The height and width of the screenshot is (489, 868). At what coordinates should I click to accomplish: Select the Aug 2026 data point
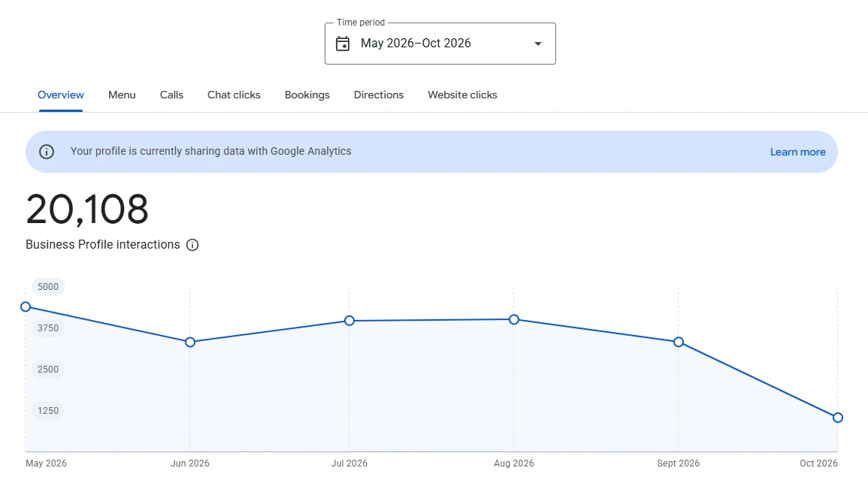click(x=514, y=320)
